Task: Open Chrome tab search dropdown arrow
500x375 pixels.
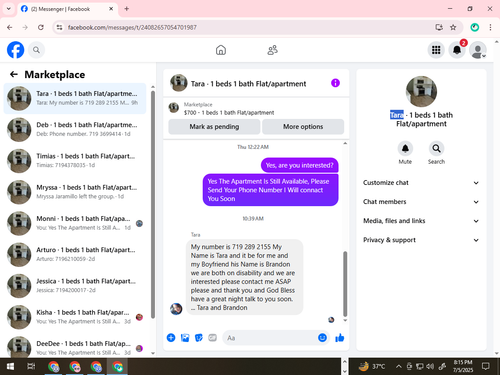Action: [x=9, y=9]
